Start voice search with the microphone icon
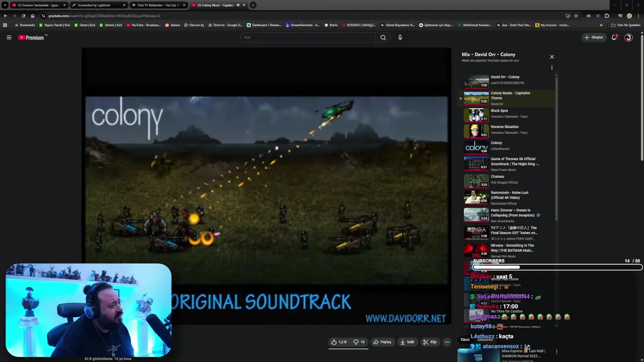The width and height of the screenshot is (644, 362). [400, 37]
